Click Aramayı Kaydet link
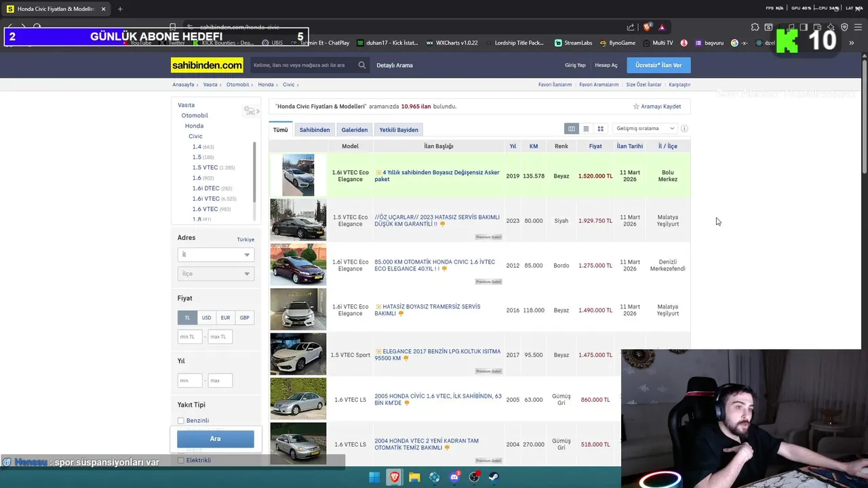The height and width of the screenshot is (488, 868). click(661, 106)
